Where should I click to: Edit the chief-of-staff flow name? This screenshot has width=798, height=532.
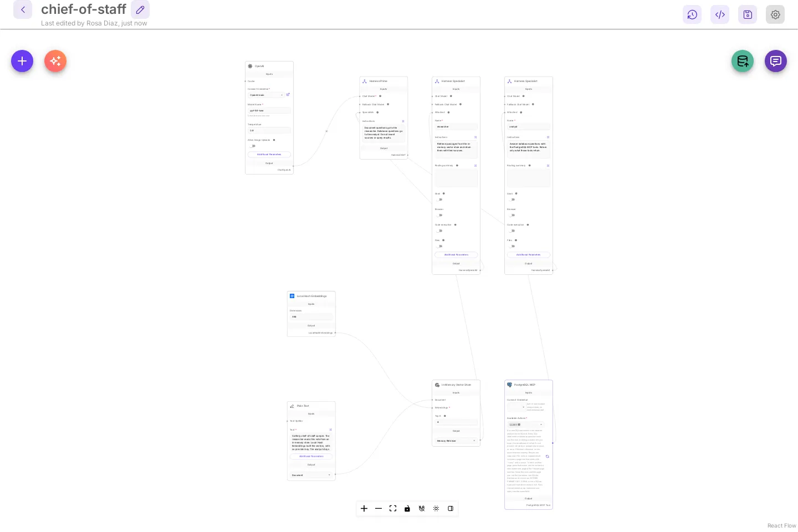tap(140, 9)
